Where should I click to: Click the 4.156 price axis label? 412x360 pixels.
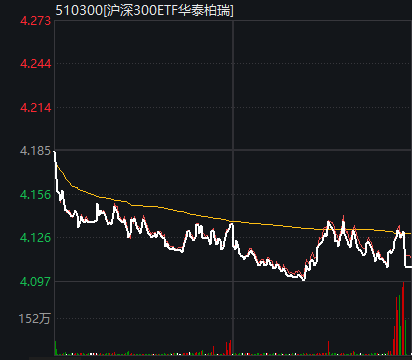pos(35,194)
